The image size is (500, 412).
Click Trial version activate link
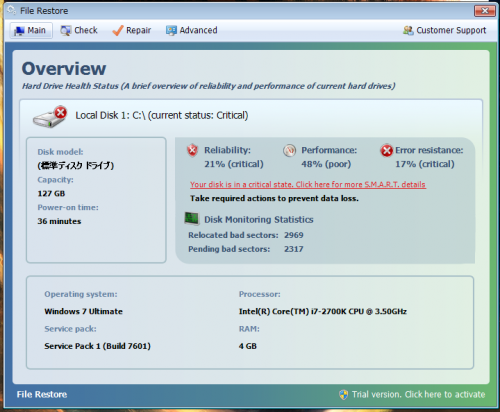[x=419, y=395]
